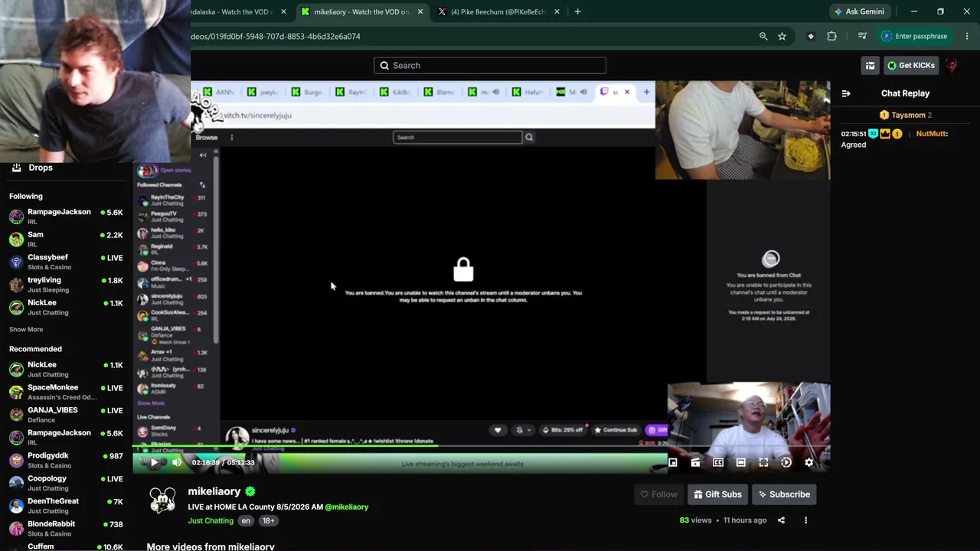The height and width of the screenshot is (551, 980).
Task: Click the Get KICKs button
Action: point(911,65)
